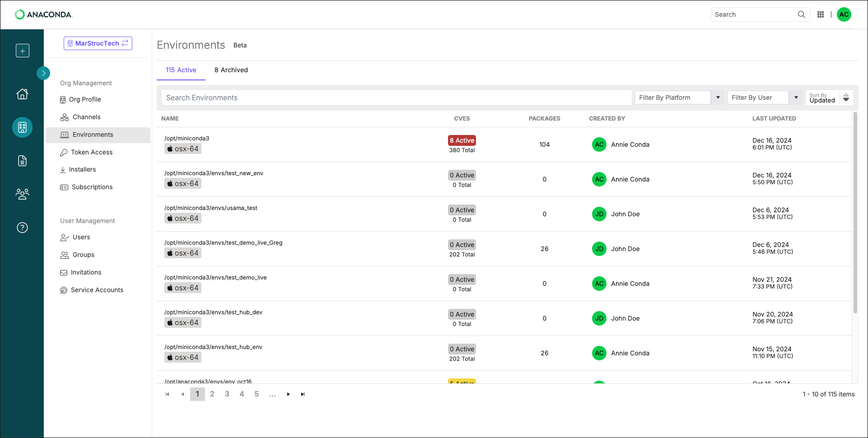
Task: Switch to the 8 Archived tab
Action: [231, 70]
